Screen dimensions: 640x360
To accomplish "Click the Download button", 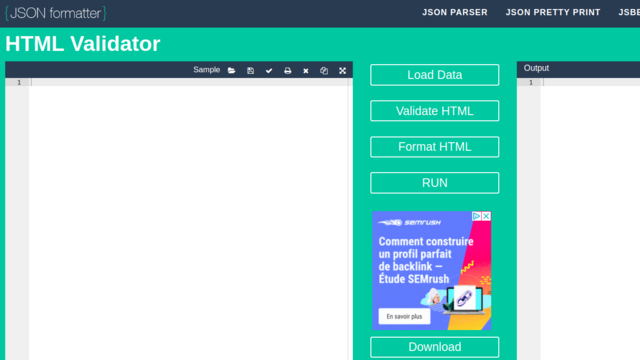I will pyautogui.click(x=434, y=347).
